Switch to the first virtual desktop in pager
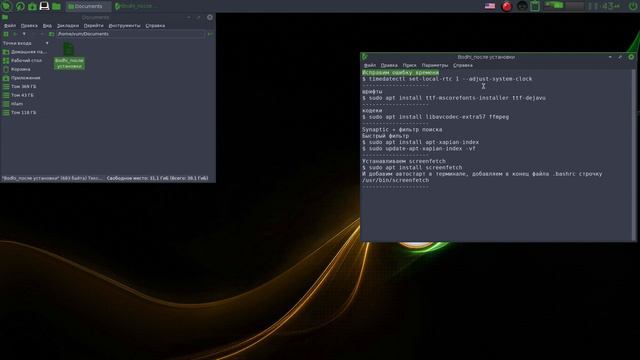 (x=554, y=6)
